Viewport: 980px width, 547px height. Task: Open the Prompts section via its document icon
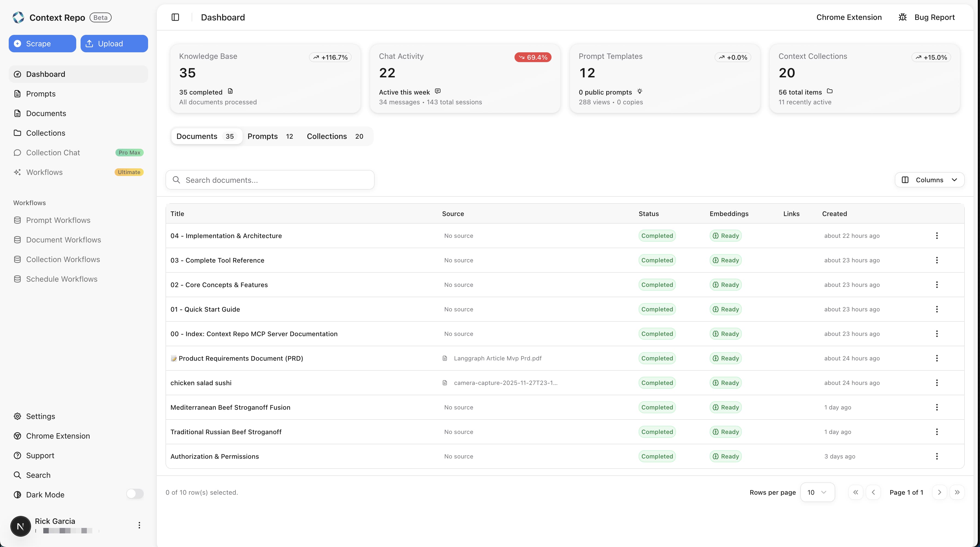17,94
